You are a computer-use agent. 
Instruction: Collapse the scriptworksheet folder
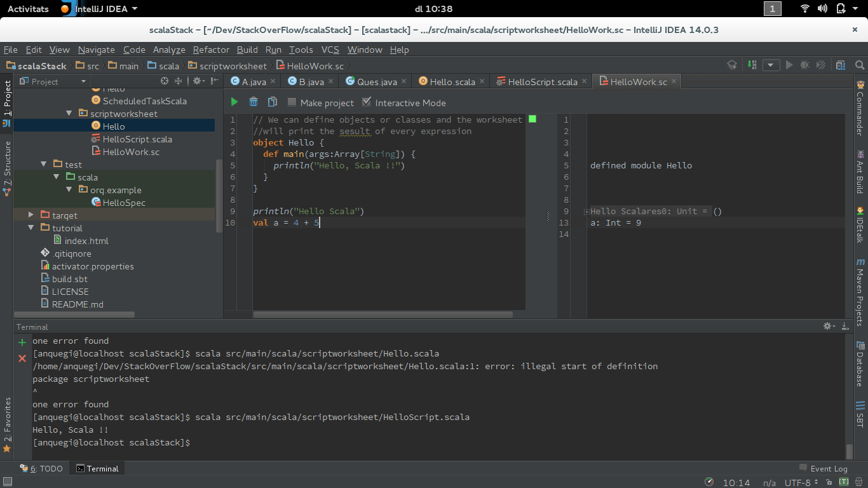69,113
